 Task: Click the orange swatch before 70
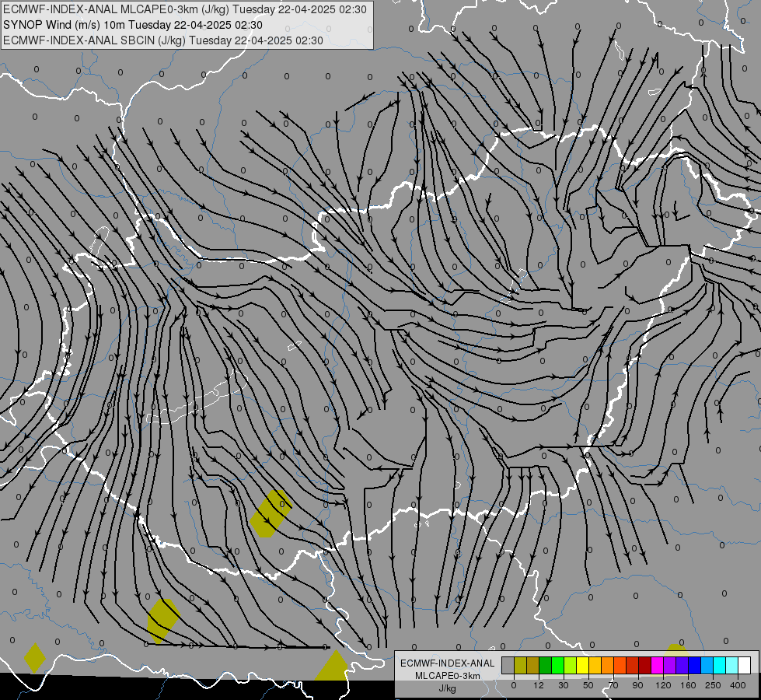click(608, 665)
